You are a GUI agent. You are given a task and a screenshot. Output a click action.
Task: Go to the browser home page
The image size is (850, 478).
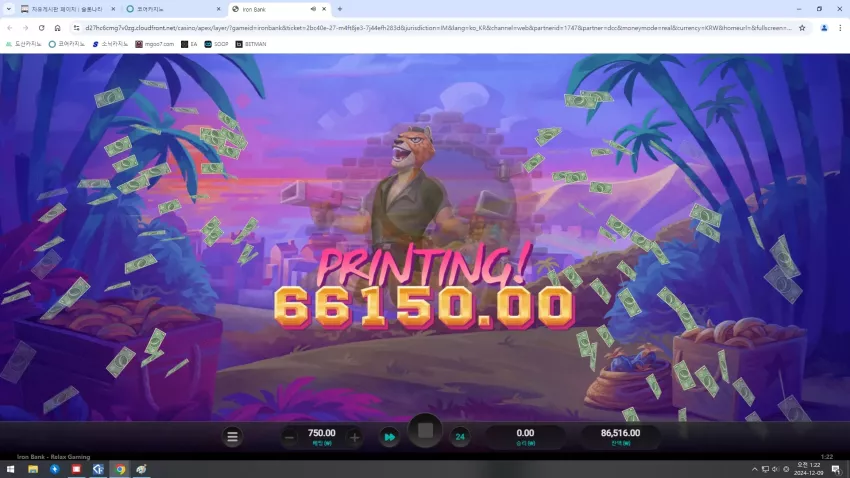(57, 28)
